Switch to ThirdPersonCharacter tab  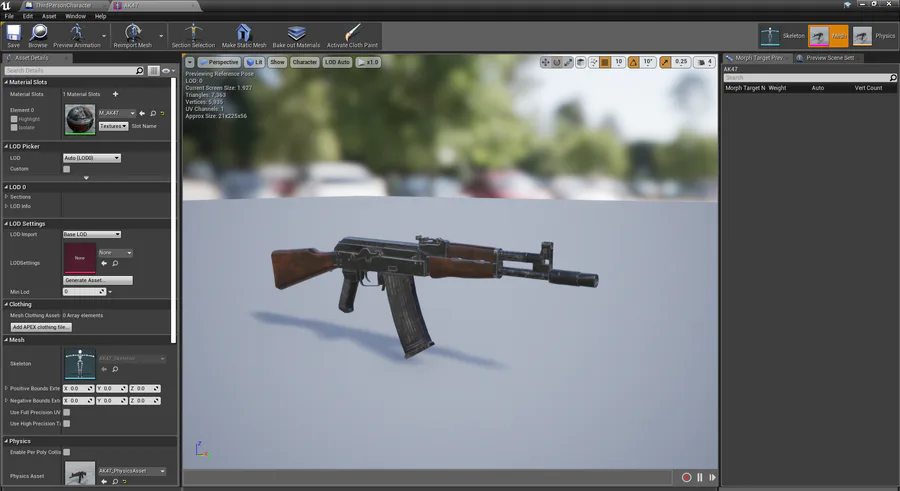pyautogui.click(x=63, y=5)
